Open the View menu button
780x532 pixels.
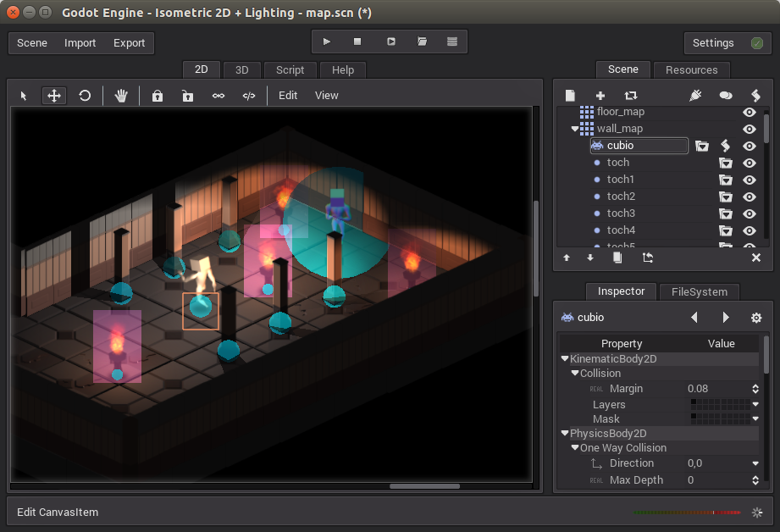click(326, 96)
